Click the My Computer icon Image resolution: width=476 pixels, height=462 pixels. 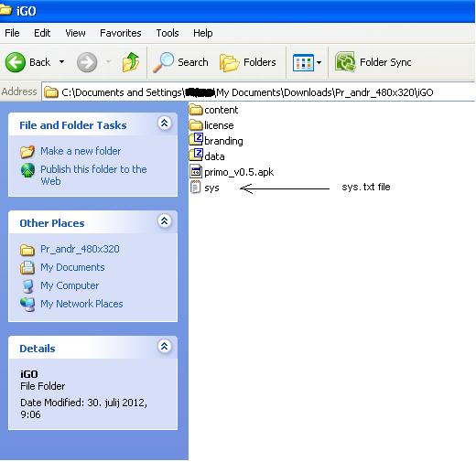[27, 286]
